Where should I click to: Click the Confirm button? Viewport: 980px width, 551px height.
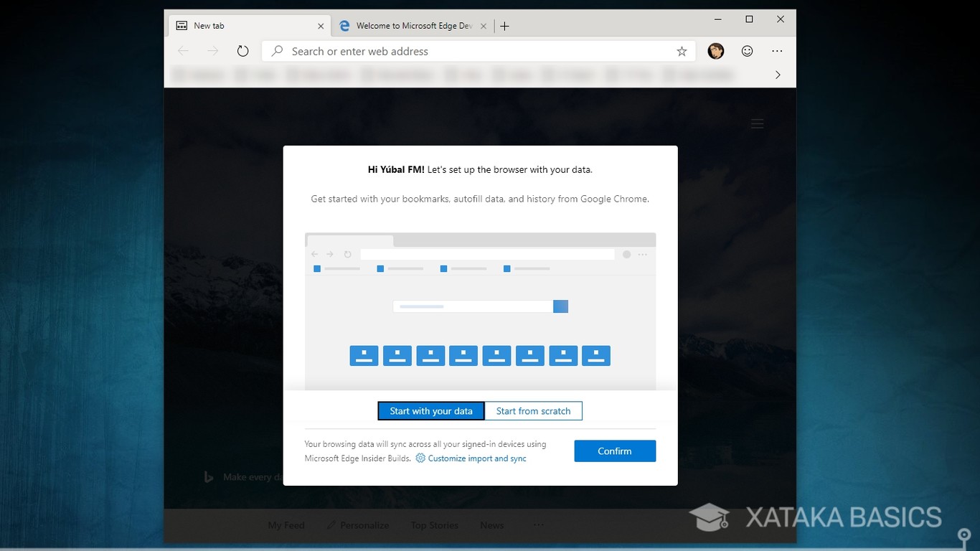(614, 451)
